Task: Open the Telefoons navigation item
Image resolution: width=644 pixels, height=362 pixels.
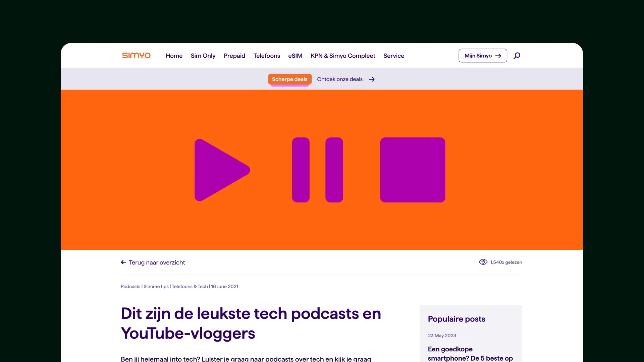Action: (x=267, y=56)
